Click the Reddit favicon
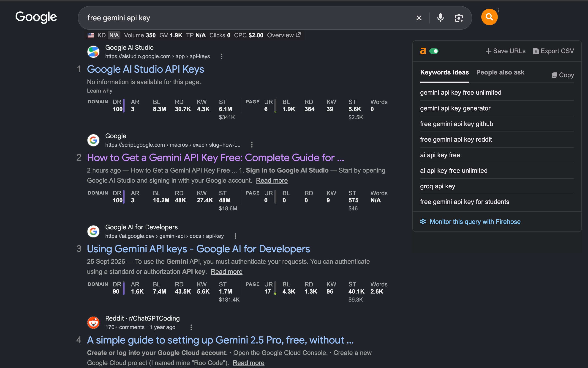Screen dimensions: 588x368 click(93, 323)
